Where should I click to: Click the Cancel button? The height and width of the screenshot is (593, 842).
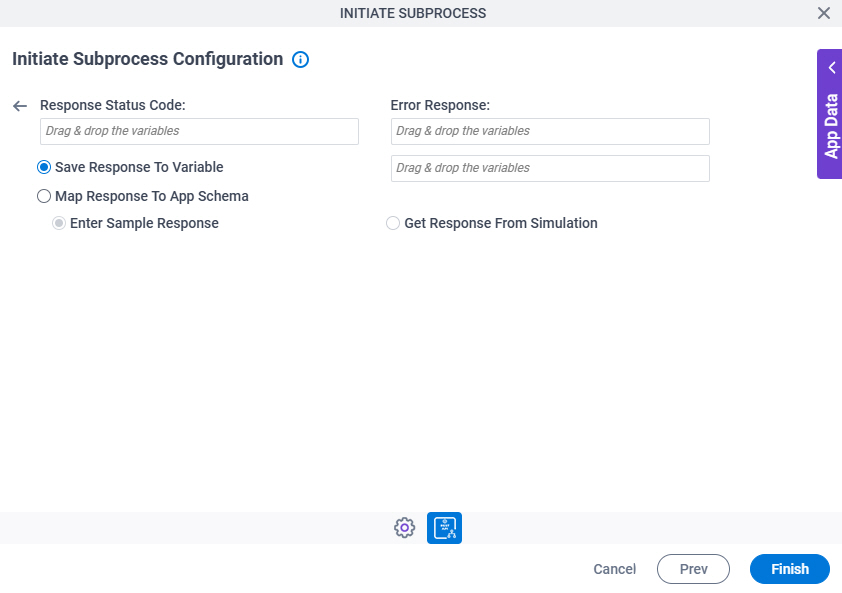click(614, 569)
